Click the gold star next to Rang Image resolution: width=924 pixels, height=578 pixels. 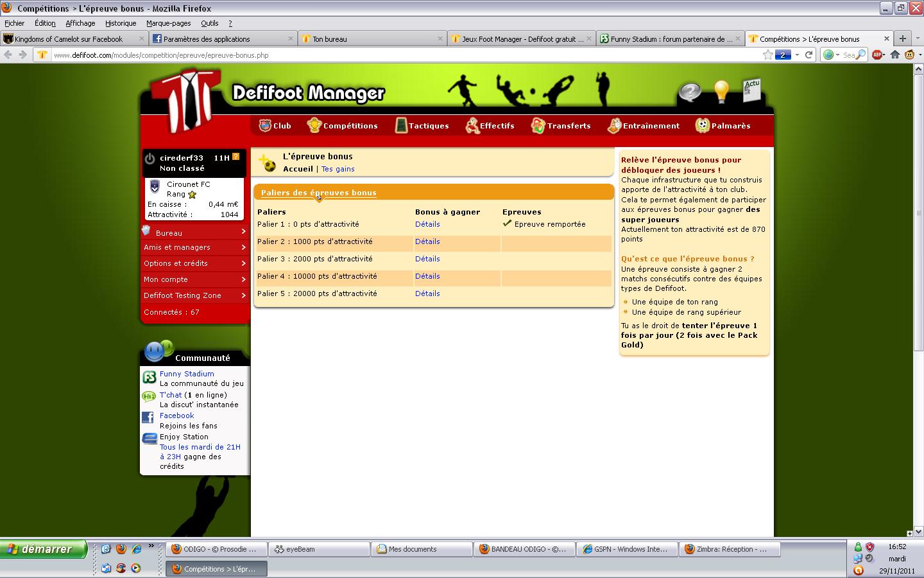(x=192, y=195)
